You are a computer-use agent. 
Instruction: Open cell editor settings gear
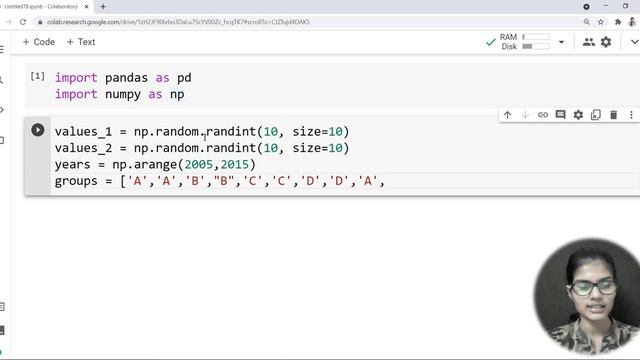tap(578, 115)
